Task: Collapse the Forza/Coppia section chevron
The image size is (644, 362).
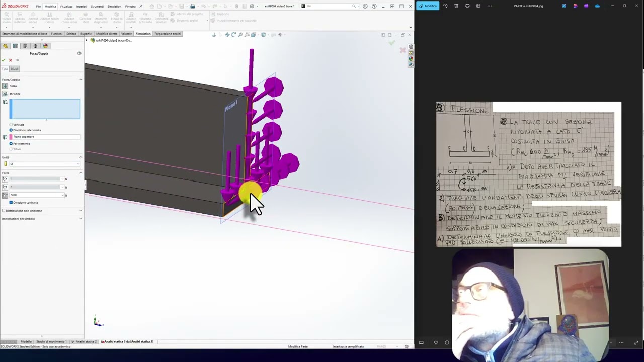Action: coord(80,80)
